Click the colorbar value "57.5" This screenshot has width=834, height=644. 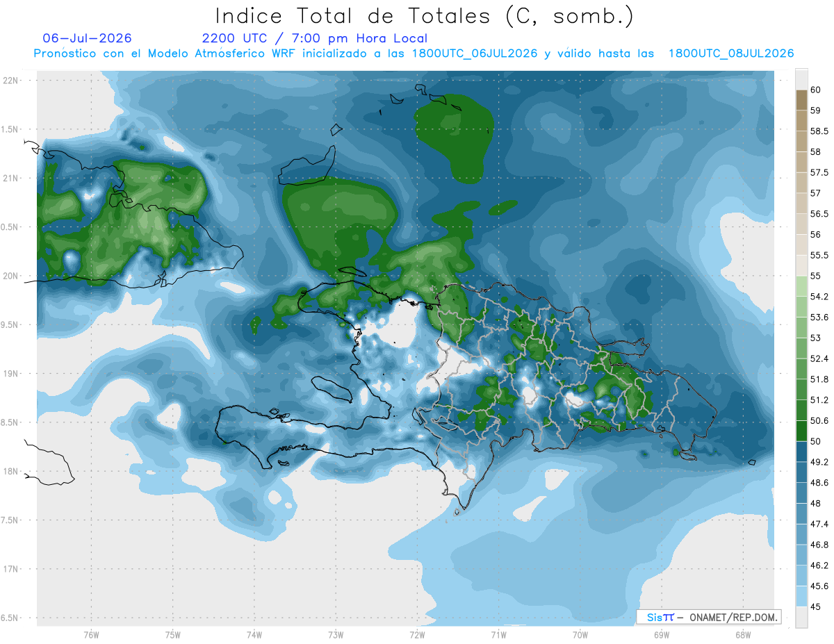pos(820,172)
